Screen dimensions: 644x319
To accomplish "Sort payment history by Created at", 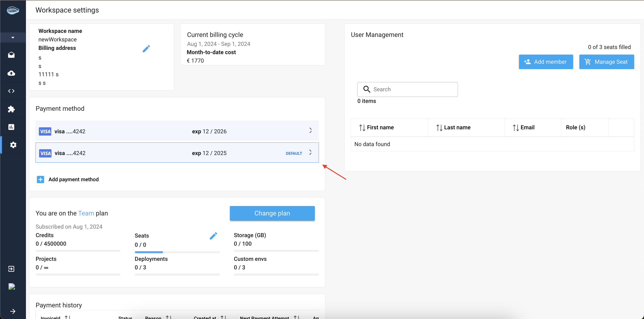I will point(223,317).
